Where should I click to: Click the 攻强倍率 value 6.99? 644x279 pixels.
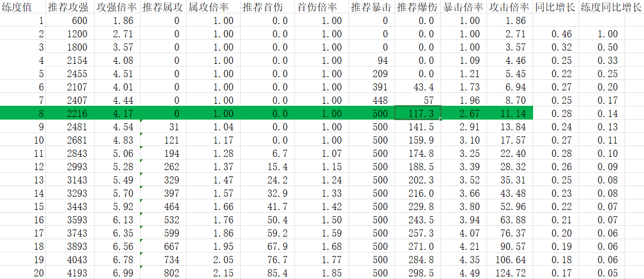coord(118,273)
